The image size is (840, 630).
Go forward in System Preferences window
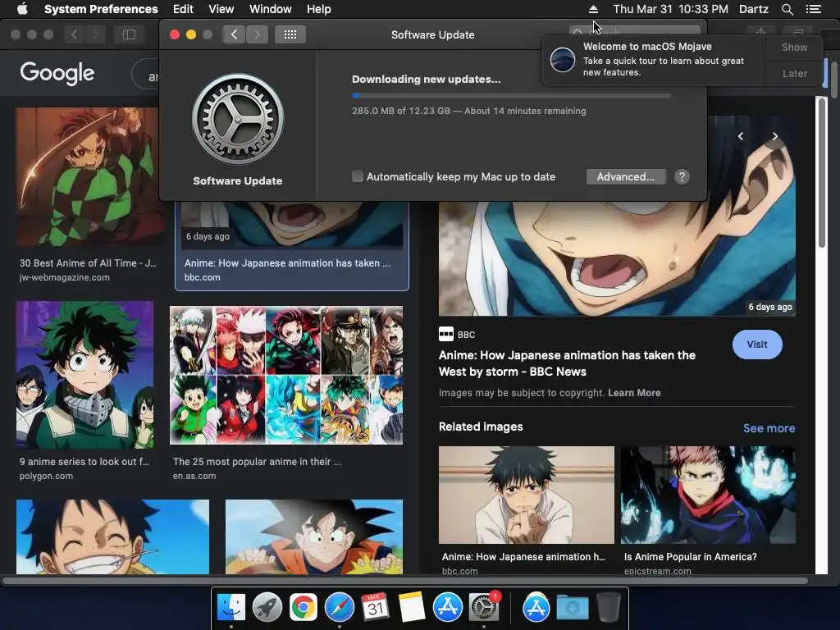click(x=257, y=34)
